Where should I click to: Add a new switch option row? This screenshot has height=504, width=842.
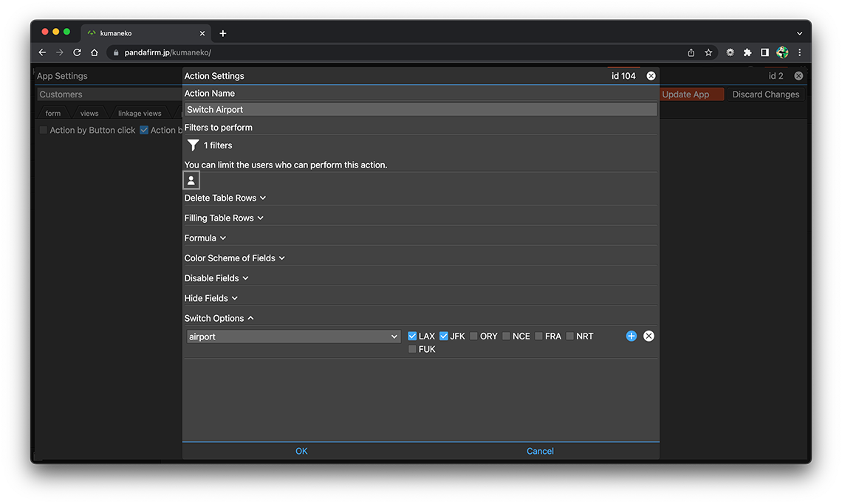(x=631, y=336)
